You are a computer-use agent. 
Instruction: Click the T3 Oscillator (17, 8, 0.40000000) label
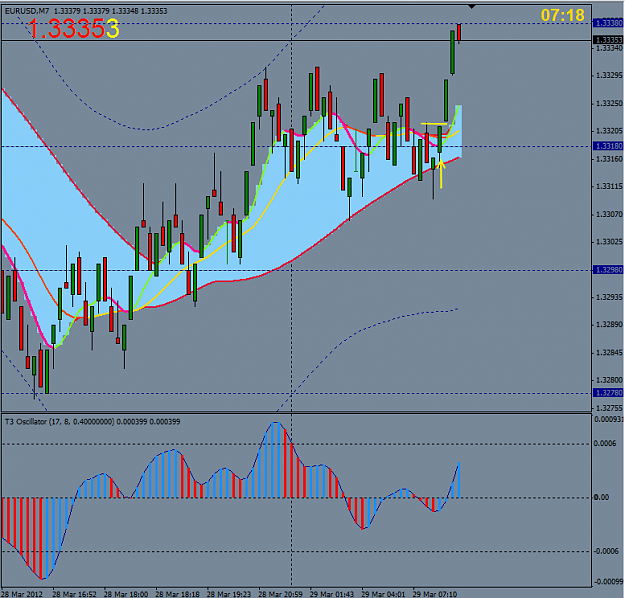pyautogui.click(x=59, y=421)
